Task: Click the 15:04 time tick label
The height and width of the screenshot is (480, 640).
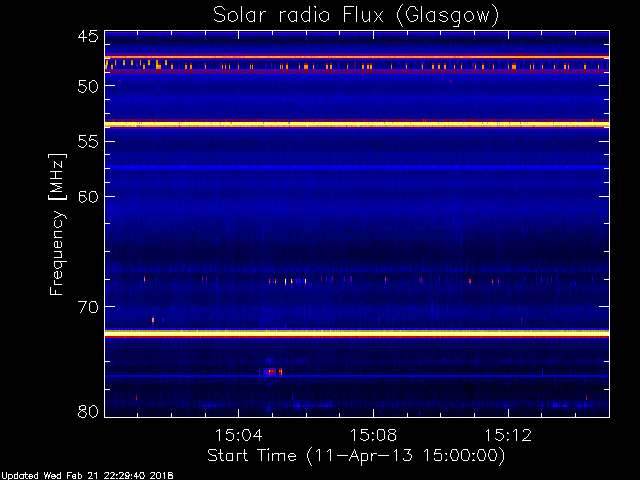Action: point(238,435)
